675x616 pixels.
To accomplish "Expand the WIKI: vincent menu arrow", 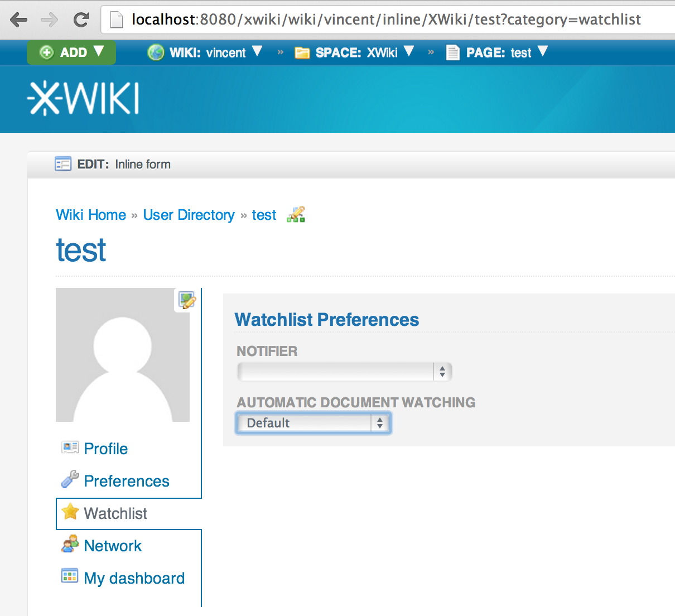I will point(257,51).
